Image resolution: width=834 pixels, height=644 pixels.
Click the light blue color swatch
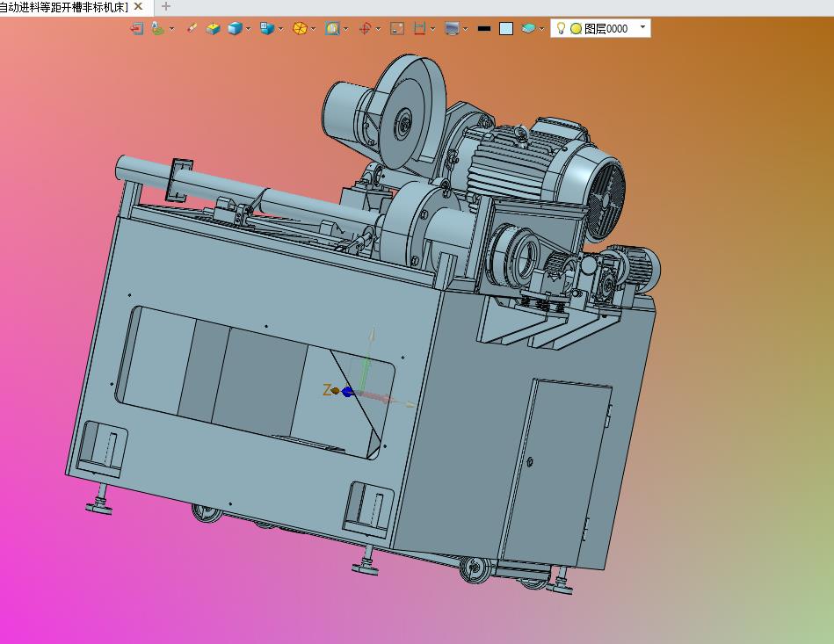pos(506,28)
